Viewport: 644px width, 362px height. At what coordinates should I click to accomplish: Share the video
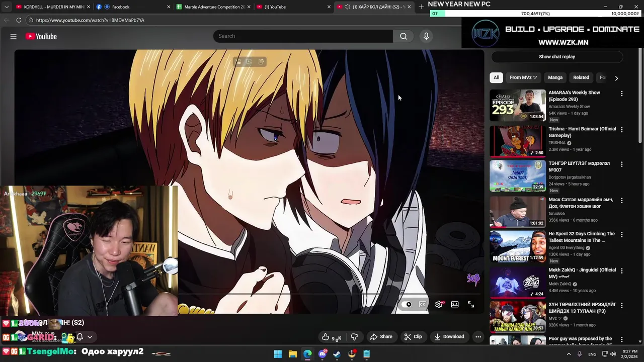[381, 337]
